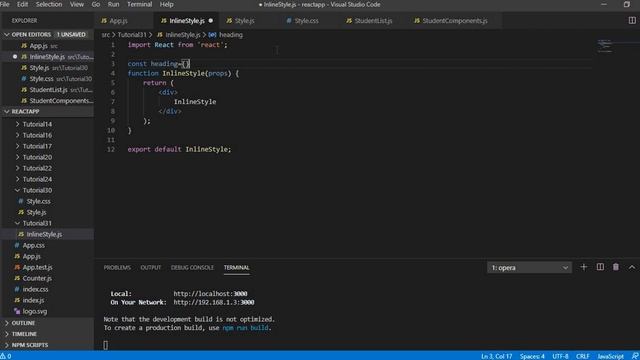Switch to the App.js editor tab
This screenshot has height=360, width=640.
(x=125, y=20)
